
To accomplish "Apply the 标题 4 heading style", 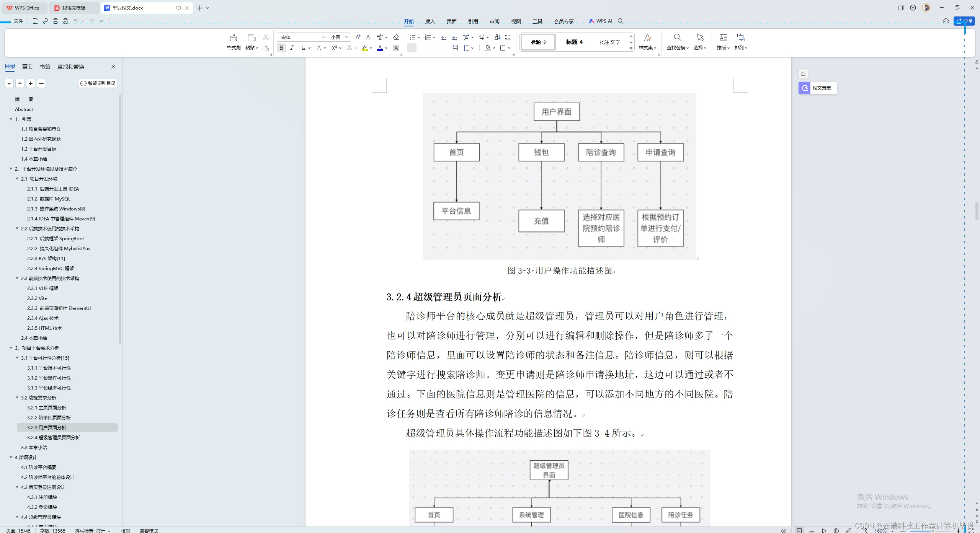I will click(x=574, y=42).
